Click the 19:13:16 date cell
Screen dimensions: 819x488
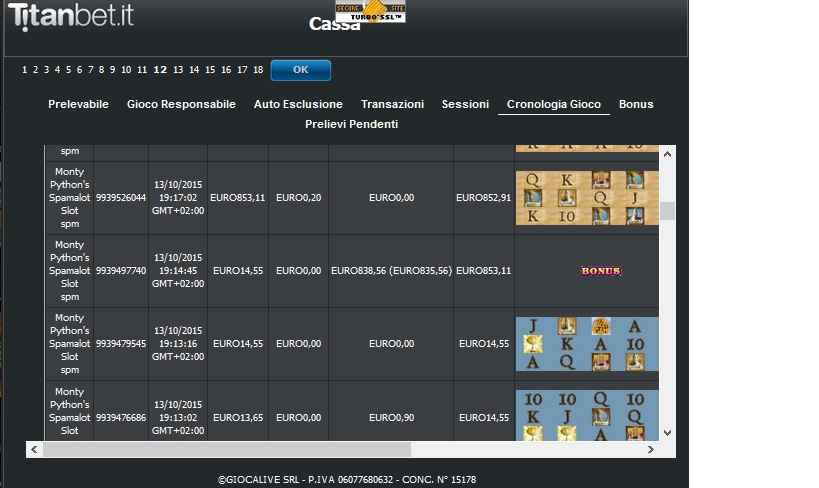pyautogui.click(x=178, y=344)
